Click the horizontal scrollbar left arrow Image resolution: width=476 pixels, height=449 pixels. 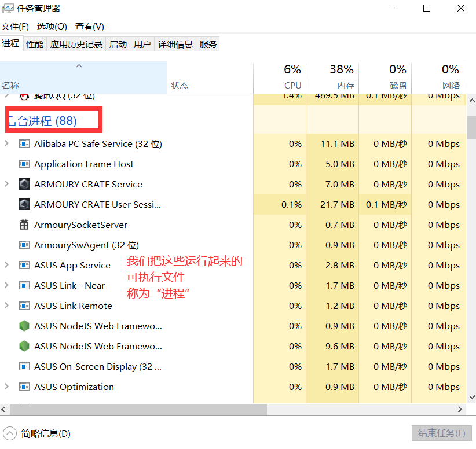point(3,409)
